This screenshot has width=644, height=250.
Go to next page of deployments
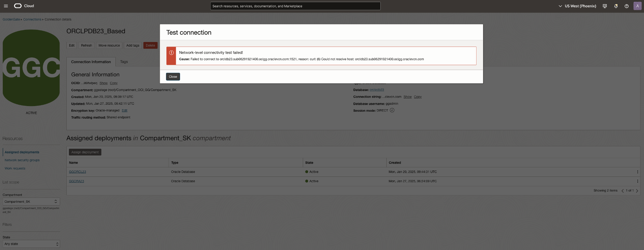(637, 191)
